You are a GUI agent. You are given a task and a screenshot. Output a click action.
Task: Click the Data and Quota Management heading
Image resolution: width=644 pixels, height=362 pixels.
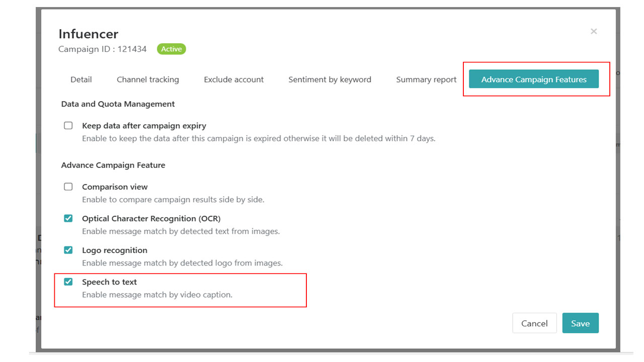pyautogui.click(x=118, y=104)
